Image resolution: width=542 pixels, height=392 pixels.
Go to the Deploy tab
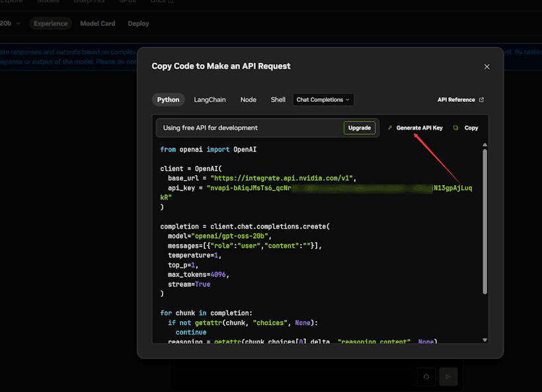point(139,24)
